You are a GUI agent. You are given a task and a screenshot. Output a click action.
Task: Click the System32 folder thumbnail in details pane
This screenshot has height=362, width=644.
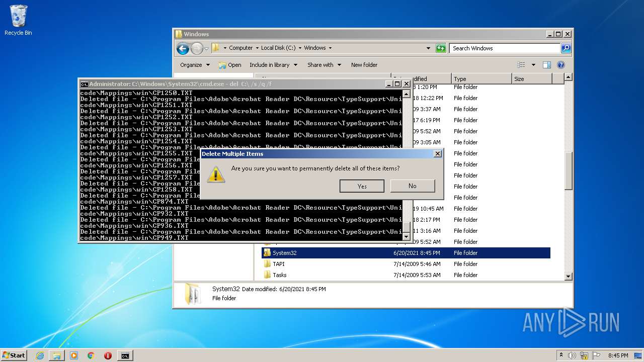(193, 294)
